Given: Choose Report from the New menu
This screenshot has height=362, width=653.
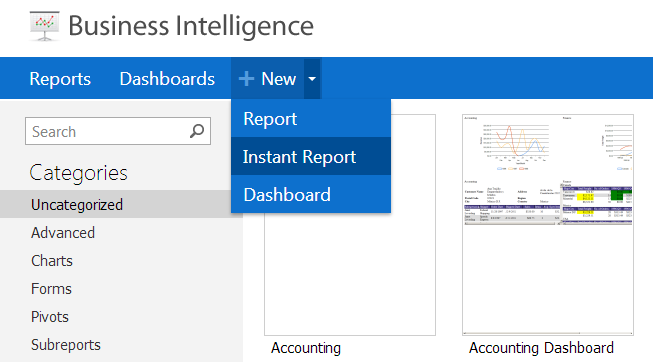Looking at the screenshot, I should tap(311, 119).
